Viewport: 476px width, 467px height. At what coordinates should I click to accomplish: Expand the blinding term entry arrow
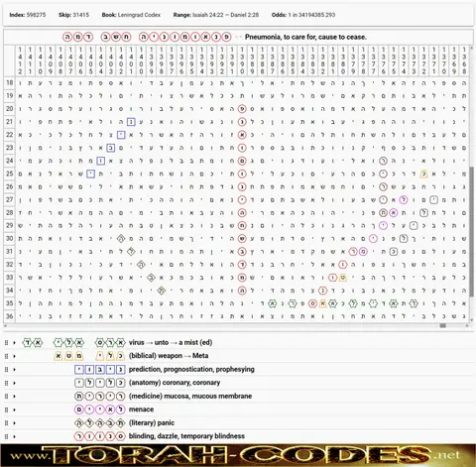tap(14, 436)
